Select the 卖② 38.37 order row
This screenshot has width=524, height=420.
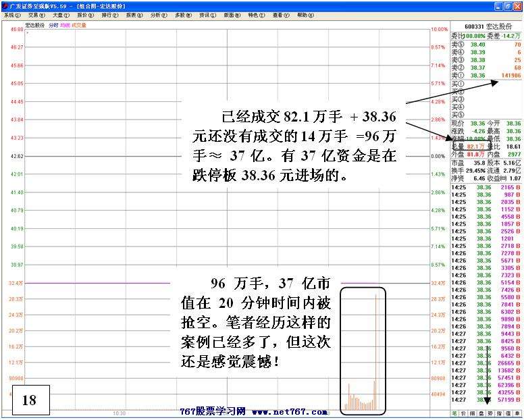(486, 68)
